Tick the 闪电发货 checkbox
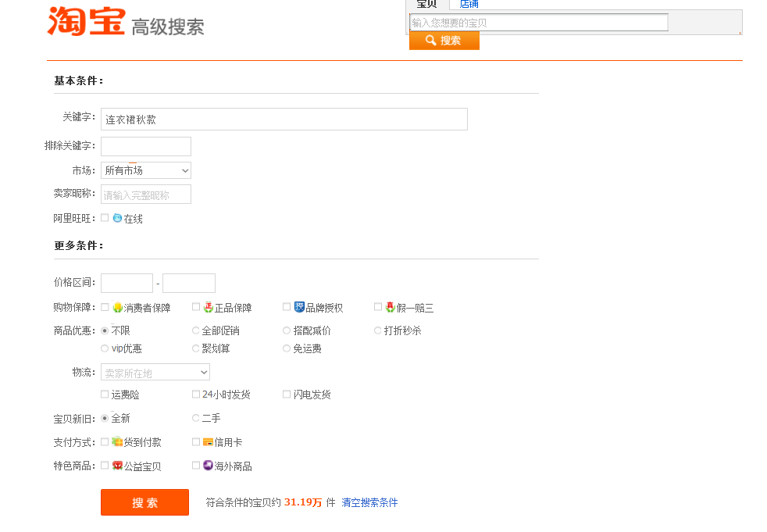 [x=287, y=395]
